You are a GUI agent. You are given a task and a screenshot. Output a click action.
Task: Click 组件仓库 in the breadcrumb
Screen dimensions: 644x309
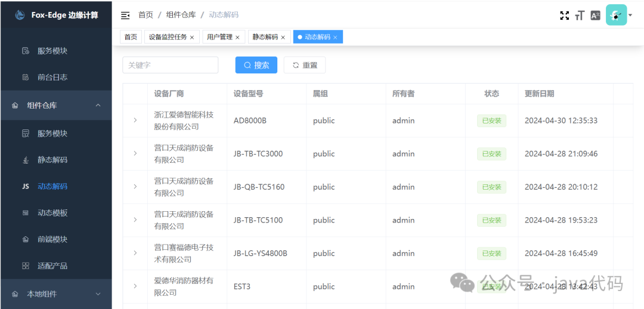click(181, 15)
